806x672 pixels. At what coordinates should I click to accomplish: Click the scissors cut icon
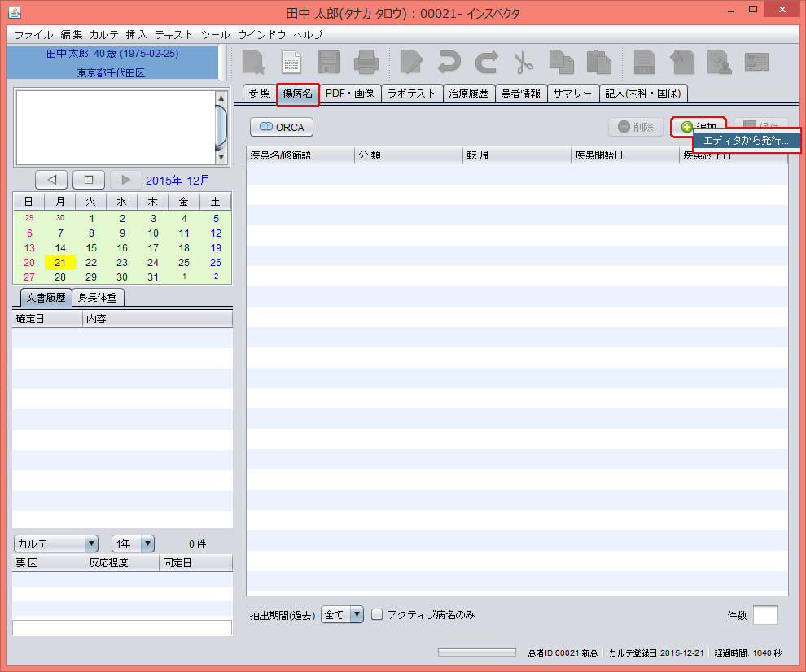(523, 63)
